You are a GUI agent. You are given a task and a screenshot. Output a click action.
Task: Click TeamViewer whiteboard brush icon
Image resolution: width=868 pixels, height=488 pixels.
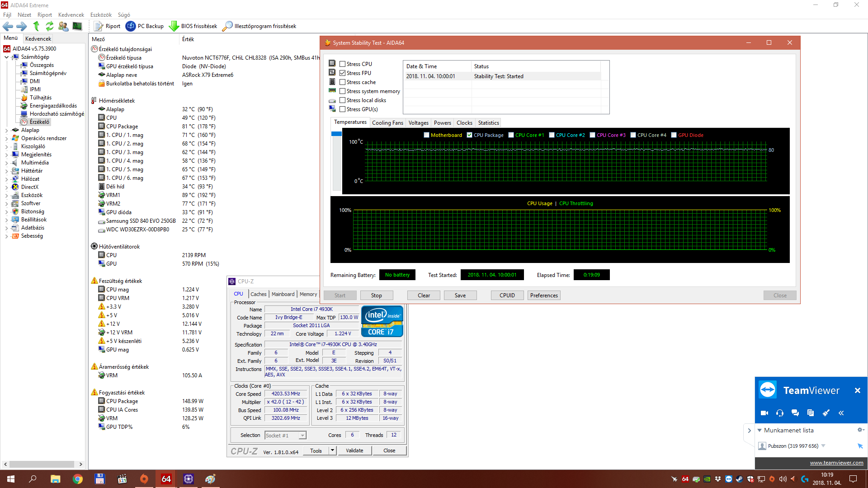click(x=826, y=413)
